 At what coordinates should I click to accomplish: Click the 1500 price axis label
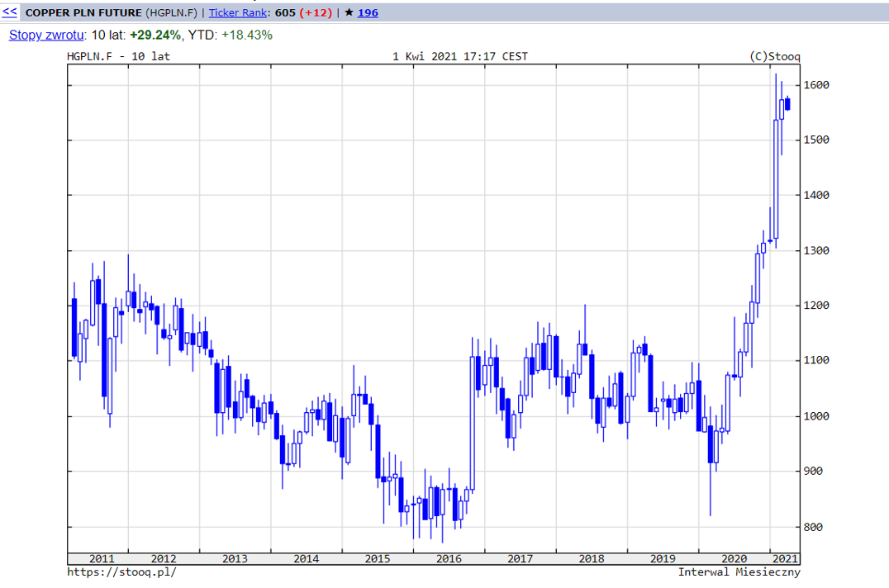pyautogui.click(x=816, y=140)
